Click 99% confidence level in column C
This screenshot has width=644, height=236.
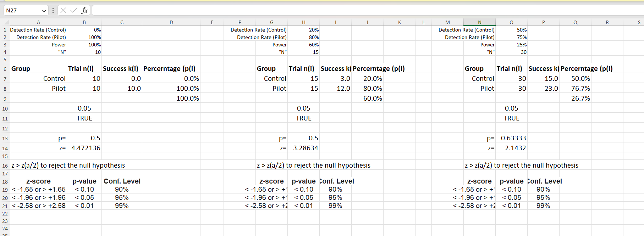(122, 206)
